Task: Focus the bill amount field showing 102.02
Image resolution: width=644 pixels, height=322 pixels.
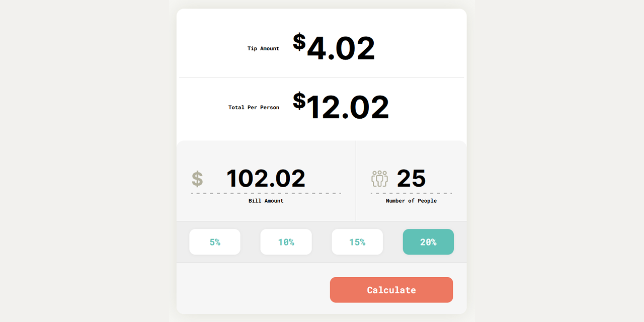Action: 266,178
